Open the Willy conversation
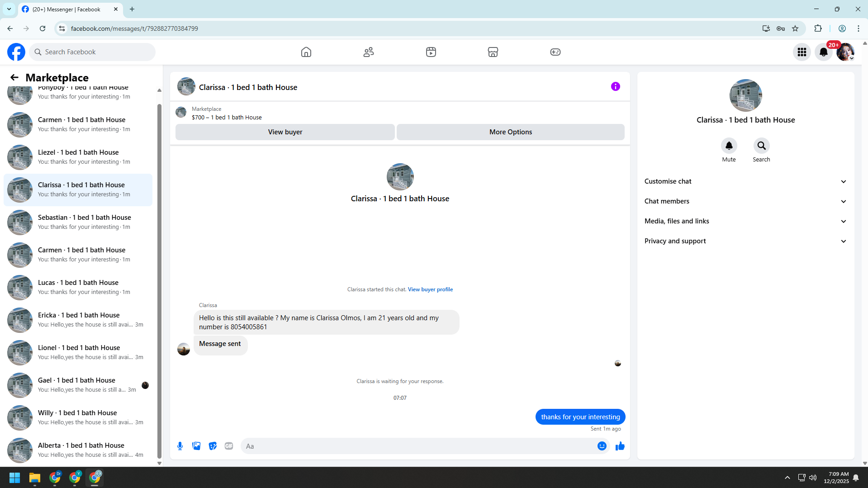Screen dimensions: 868x488 pos(78,418)
